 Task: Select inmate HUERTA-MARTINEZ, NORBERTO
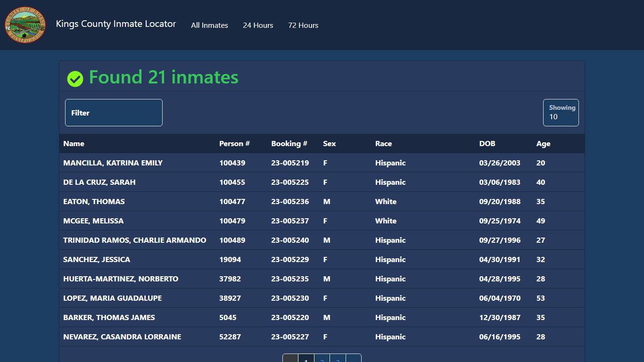tap(121, 279)
